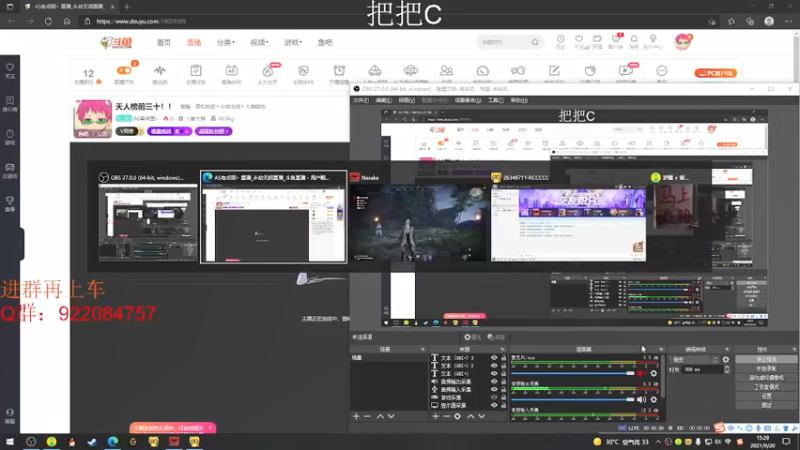Open the 编辑(E) menu in OBS
The height and width of the screenshot is (450, 800).
[x=384, y=101]
